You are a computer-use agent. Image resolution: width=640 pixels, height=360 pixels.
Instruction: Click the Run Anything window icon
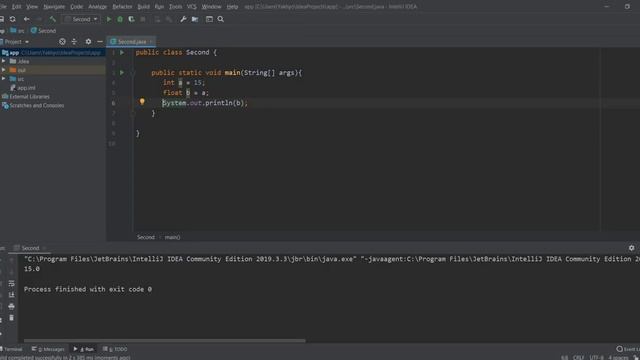pos(209,19)
